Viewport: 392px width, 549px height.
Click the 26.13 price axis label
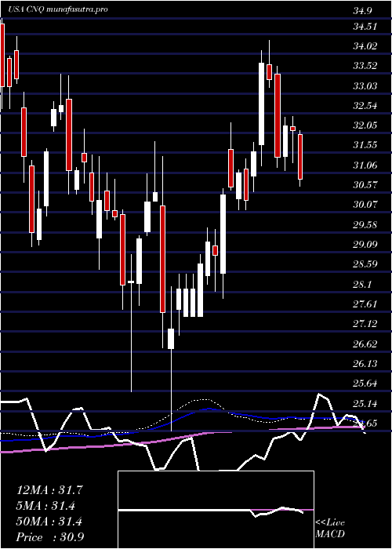click(x=365, y=364)
